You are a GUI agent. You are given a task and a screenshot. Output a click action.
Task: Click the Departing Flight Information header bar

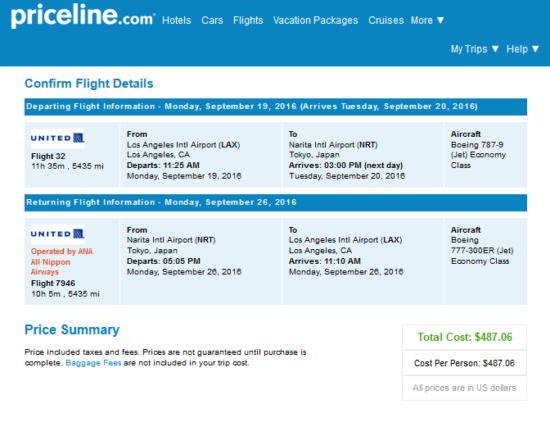(x=276, y=107)
